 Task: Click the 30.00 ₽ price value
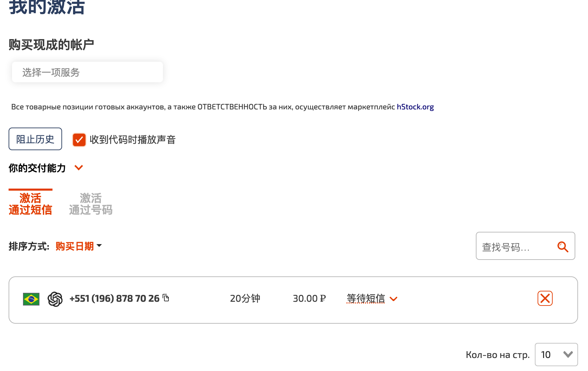point(309,299)
